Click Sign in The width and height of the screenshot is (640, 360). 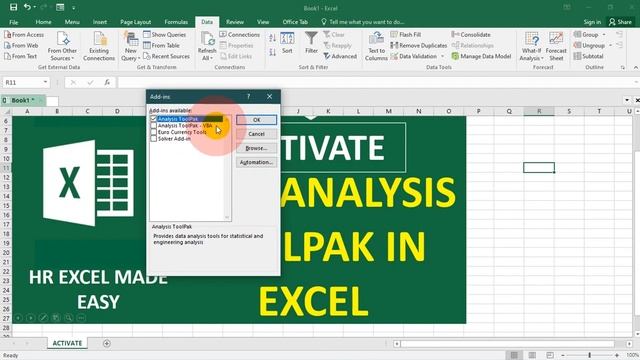point(592,22)
